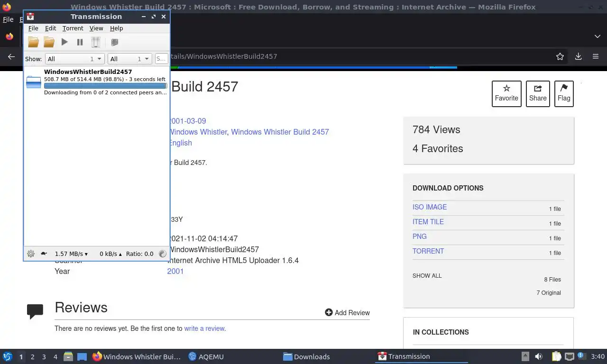Viewport: 607px width, 364px height.
Task: Open Transmission options gear in status bar
Action: tap(31, 254)
